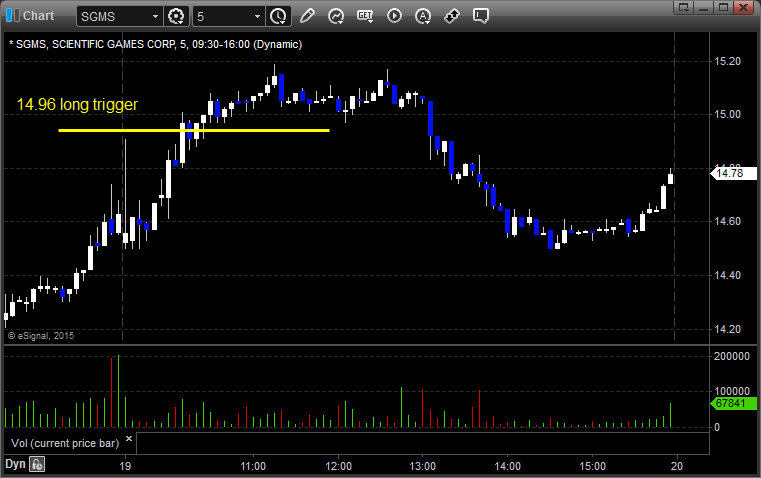The image size is (761, 478).
Task: Click the 14.20 price axis label
Action: pos(728,329)
